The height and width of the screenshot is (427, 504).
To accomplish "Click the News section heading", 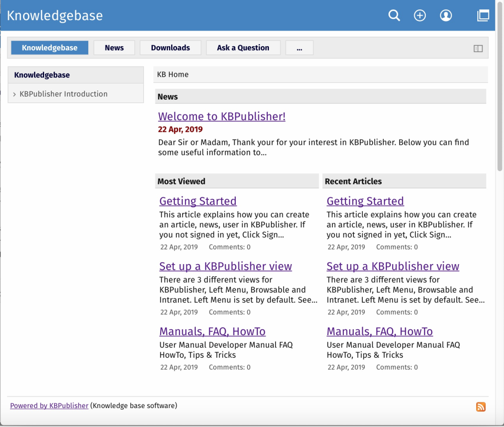I will click(167, 97).
